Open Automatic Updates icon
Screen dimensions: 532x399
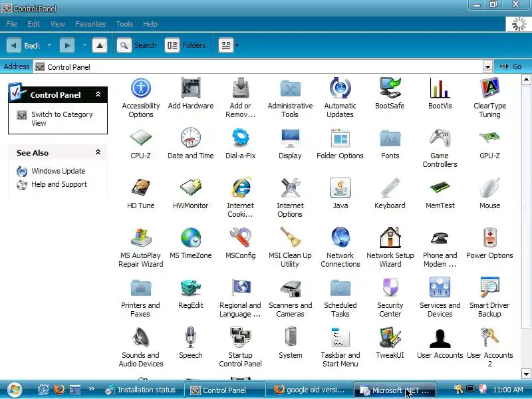pos(340,88)
